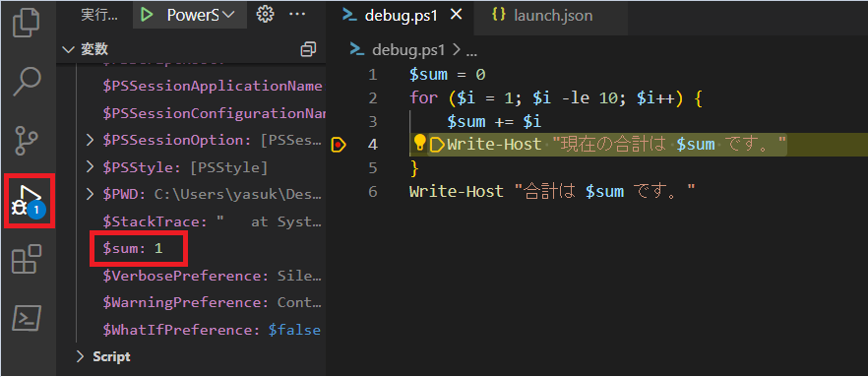The width and height of the screenshot is (868, 377).
Task: Click line number 1 in the gutter
Action: click(x=372, y=75)
